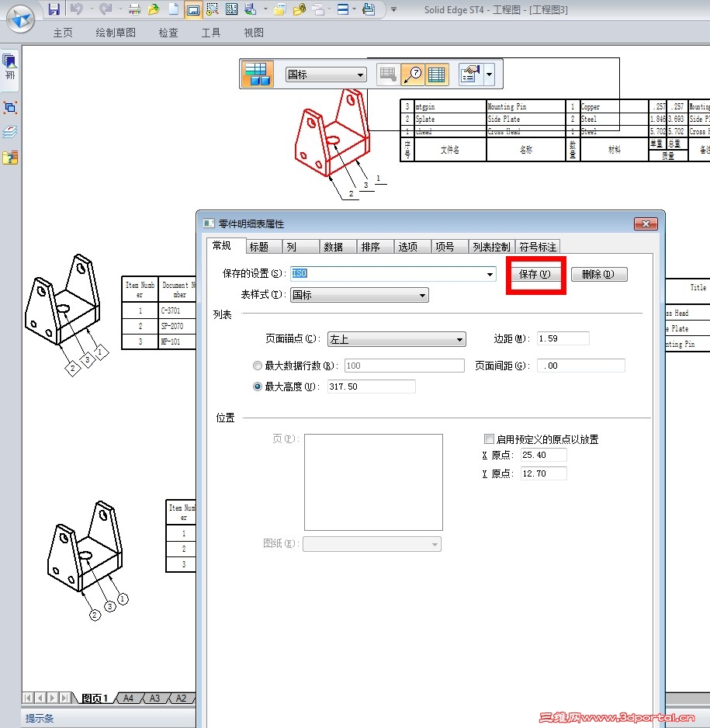Close the 零件明细表属性 dialog
The width and height of the screenshot is (710, 728).
pos(646,224)
